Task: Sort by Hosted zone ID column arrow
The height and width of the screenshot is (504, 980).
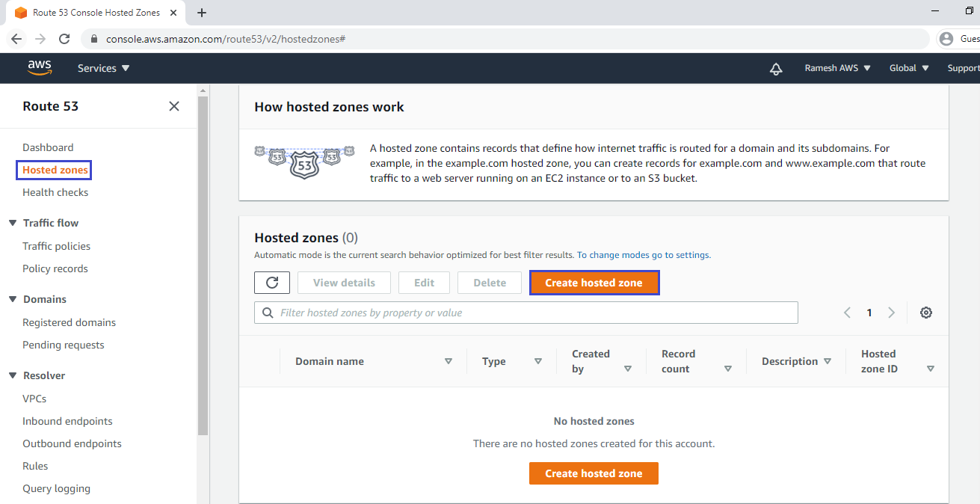Action: [x=931, y=369]
